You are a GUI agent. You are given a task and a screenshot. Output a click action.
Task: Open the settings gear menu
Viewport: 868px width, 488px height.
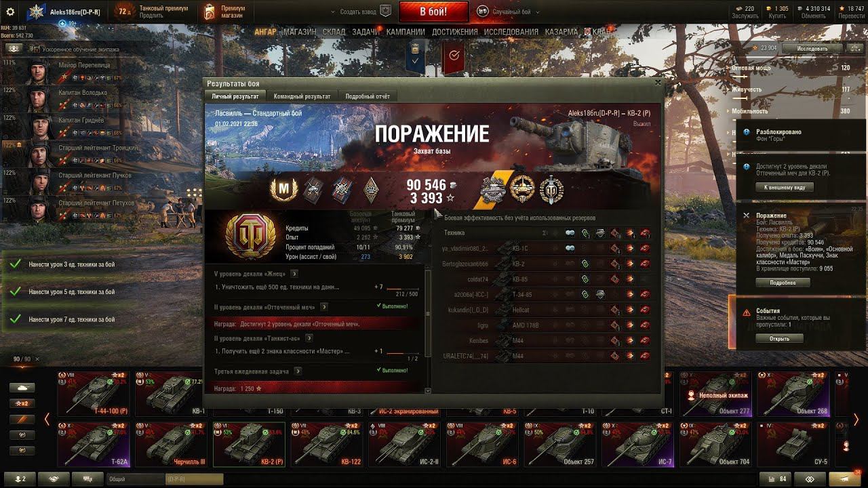click(10, 12)
